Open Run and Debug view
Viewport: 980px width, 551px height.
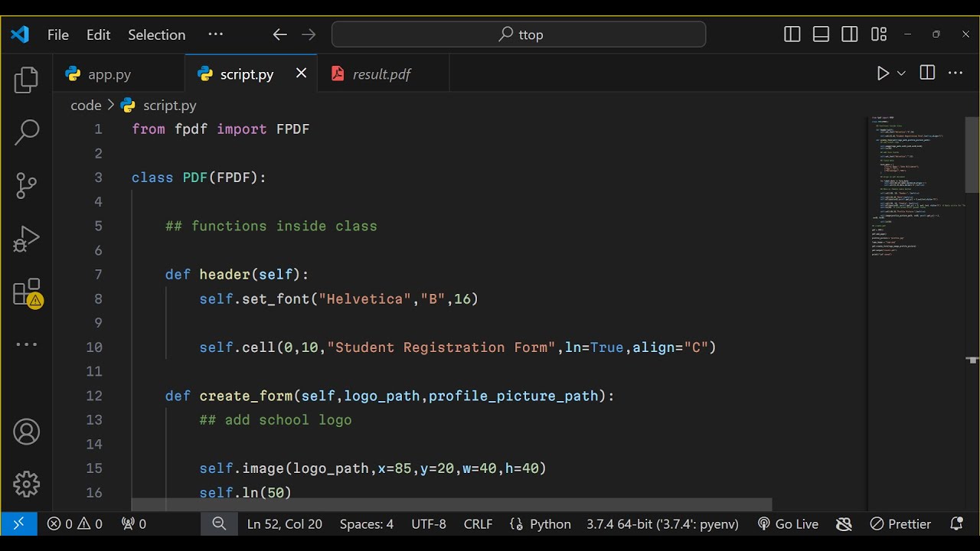coord(26,239)
